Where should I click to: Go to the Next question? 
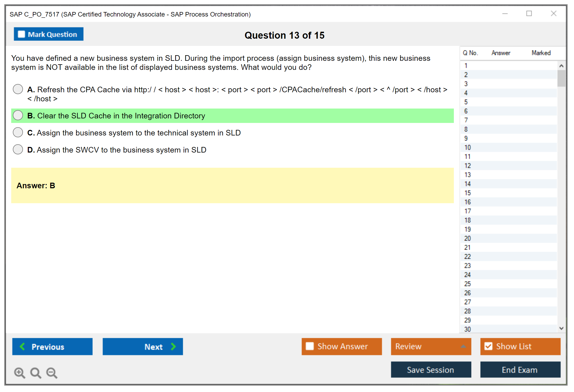(x=143, y=346)
